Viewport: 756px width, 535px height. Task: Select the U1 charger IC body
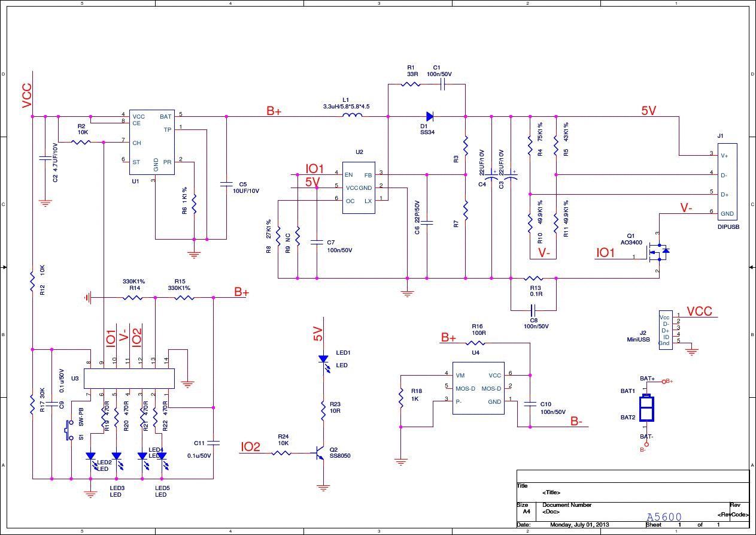click(153, 142)
